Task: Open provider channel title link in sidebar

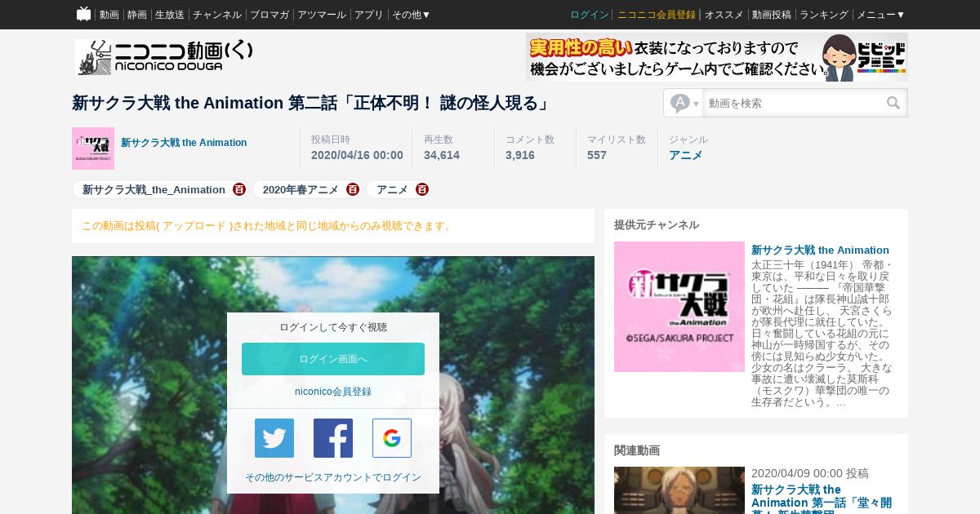Action: coord(820,250)
